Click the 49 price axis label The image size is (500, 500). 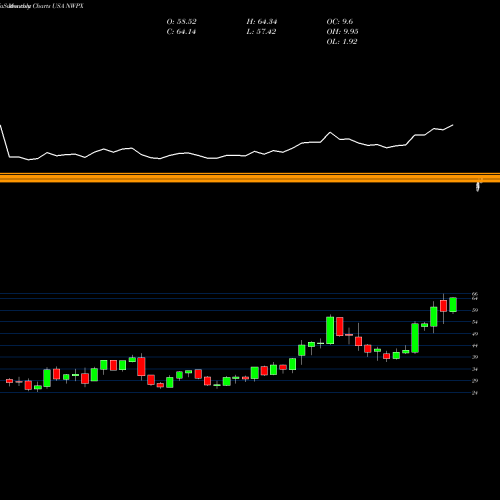[475, 334]
